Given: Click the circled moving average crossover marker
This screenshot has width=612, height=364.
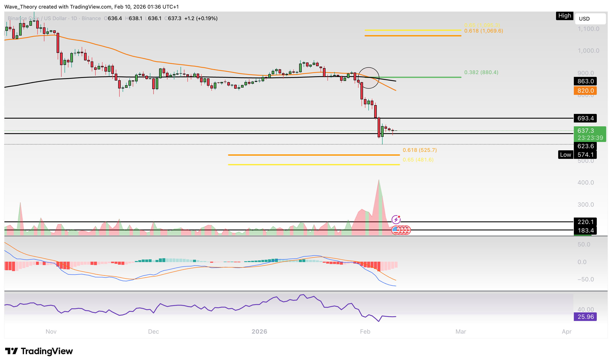Looking at the screenshot, I should coord(368,78).
